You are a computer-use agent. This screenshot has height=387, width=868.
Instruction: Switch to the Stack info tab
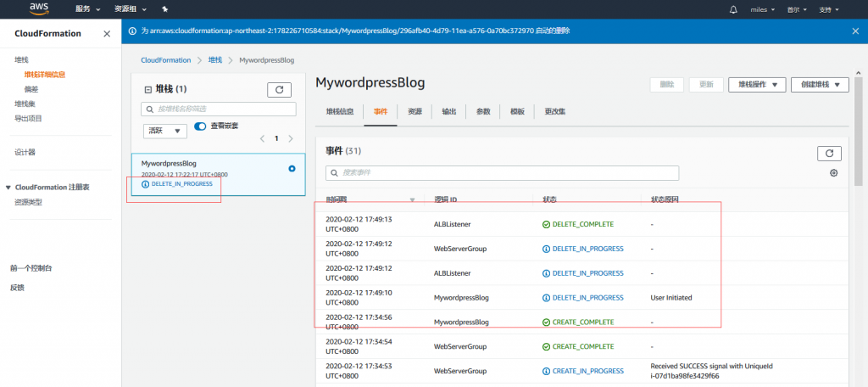pos(339,111)
